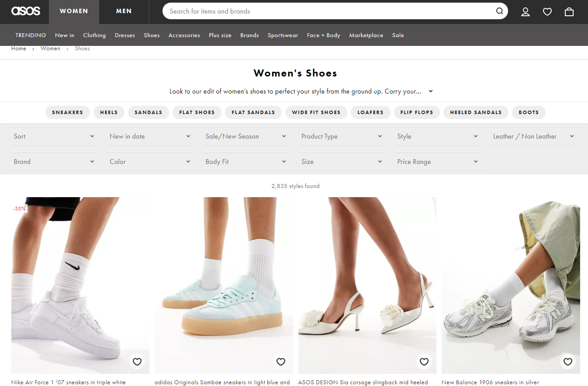Select the LOAFERS category pill

click(x=370, y=112)
